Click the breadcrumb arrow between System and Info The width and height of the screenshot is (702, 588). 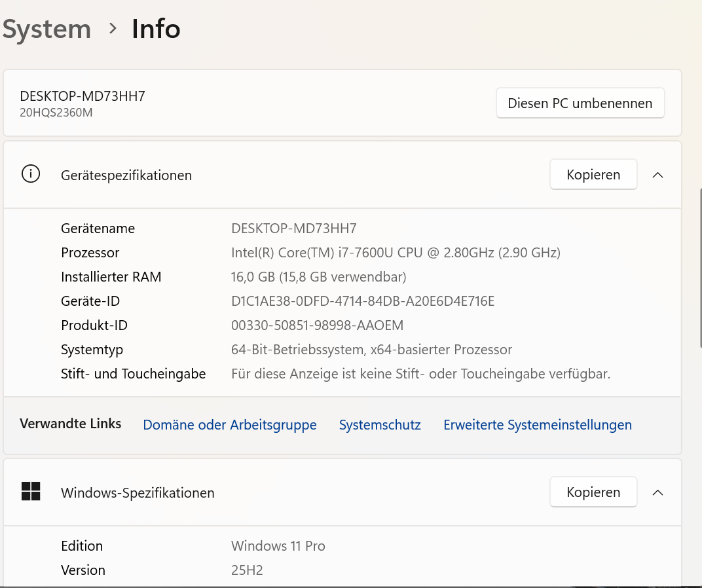[113, 29]
